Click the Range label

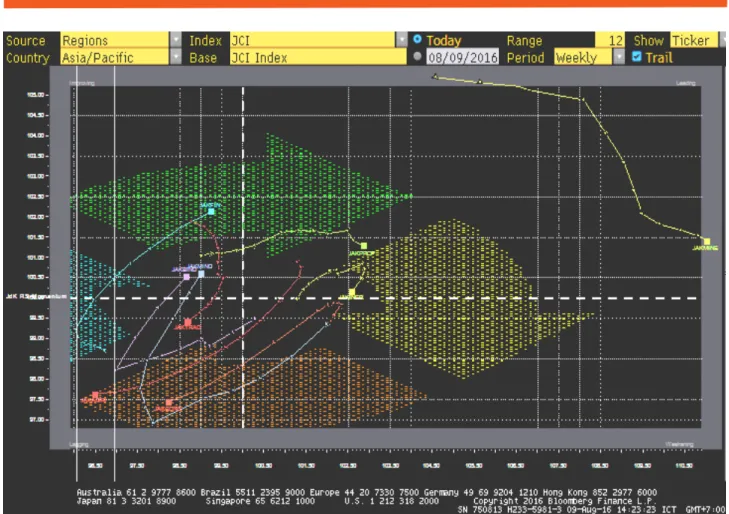click(x=524, y=40)
